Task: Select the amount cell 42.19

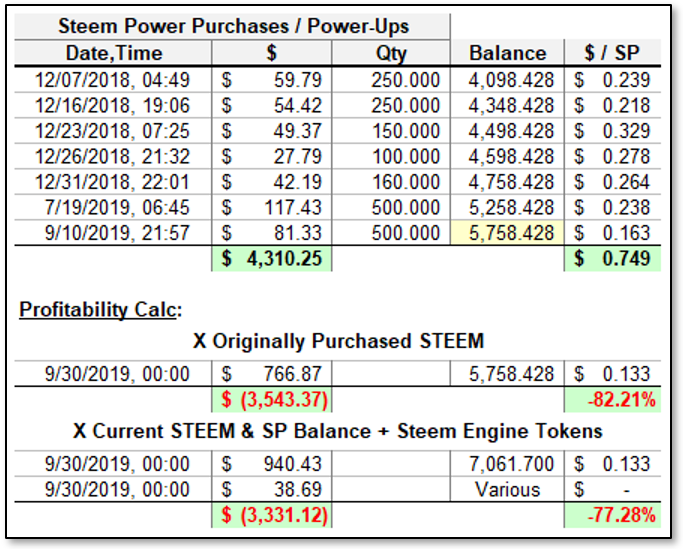Action: (272, 182)
